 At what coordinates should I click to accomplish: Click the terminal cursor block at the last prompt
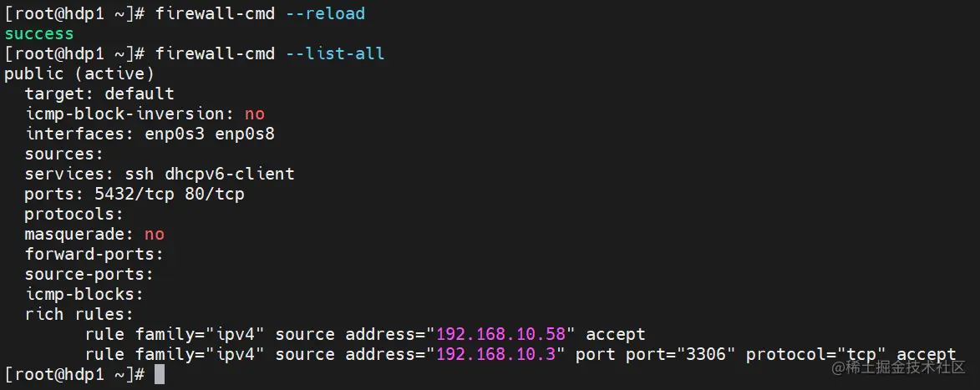[160, 374]
